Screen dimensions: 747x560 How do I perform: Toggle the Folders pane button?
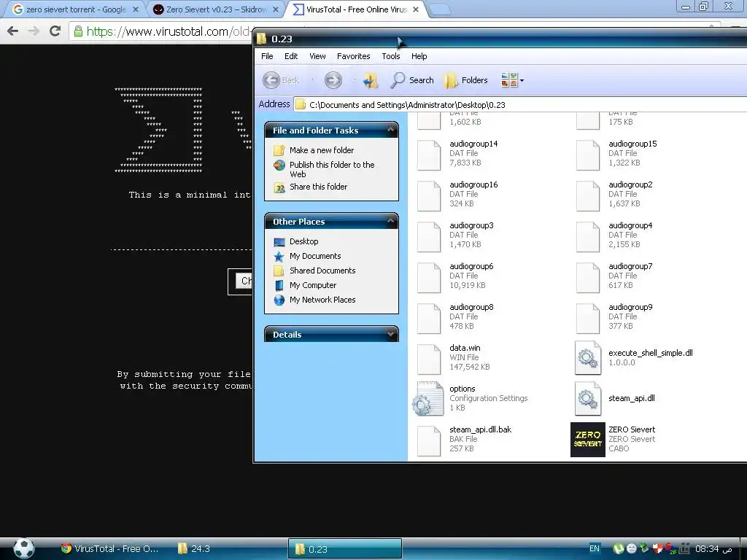tap(466, 80)
